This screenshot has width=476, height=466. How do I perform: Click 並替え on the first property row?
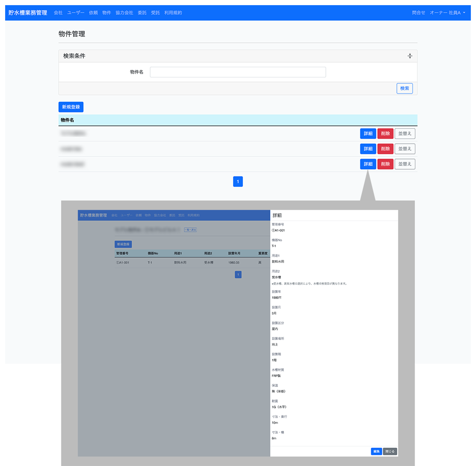(405, 134)
